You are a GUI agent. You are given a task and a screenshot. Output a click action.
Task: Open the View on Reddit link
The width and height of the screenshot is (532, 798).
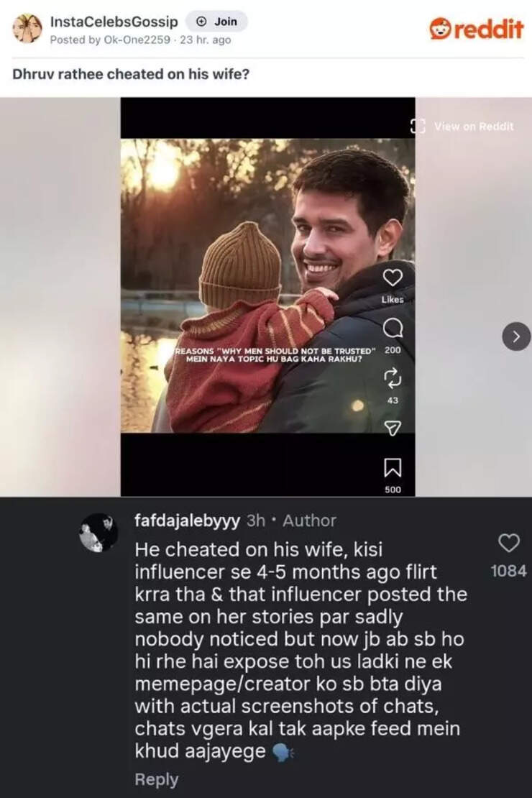pos(474,124)
